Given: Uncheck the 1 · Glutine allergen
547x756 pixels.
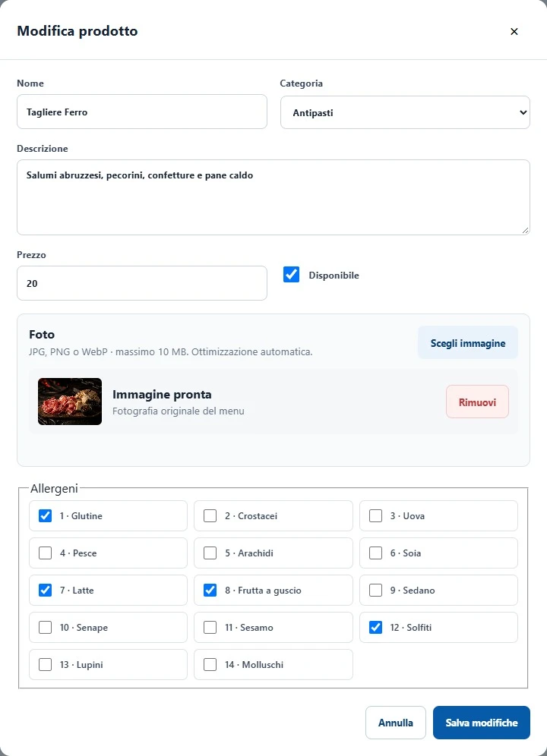Looking at the screenshot, I should pyautogui.click(x=45, y=515).
